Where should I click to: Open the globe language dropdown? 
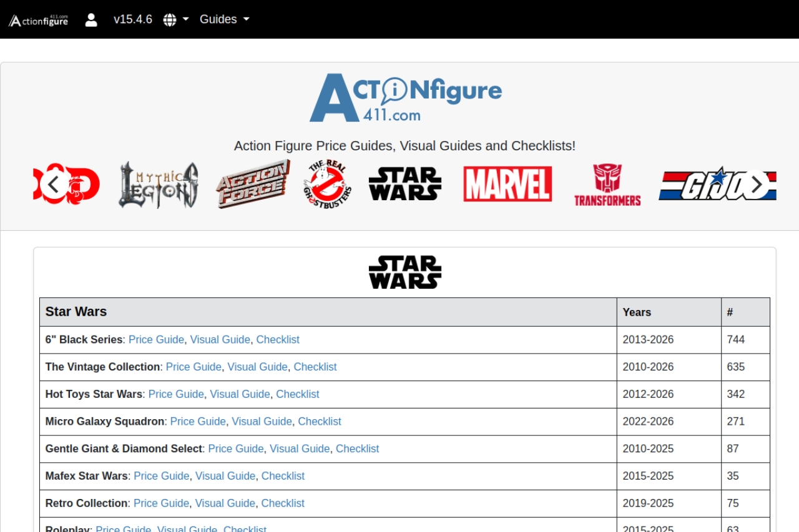pyautogui.click(x=175, y=19)
